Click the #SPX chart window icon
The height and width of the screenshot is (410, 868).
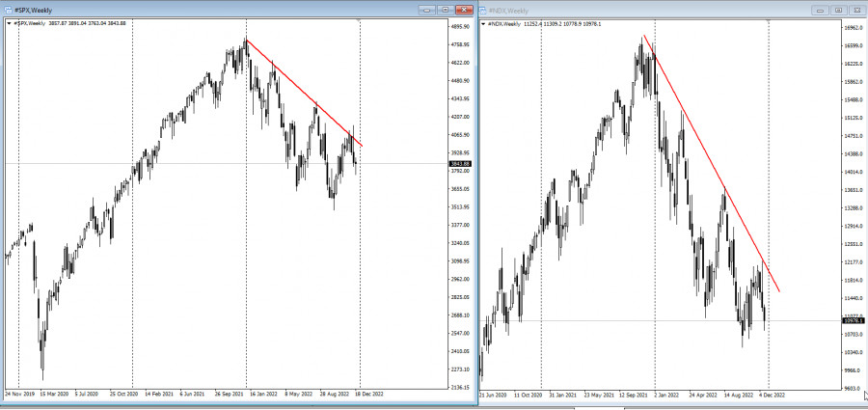pyautogui.click(x=9, y=10)
